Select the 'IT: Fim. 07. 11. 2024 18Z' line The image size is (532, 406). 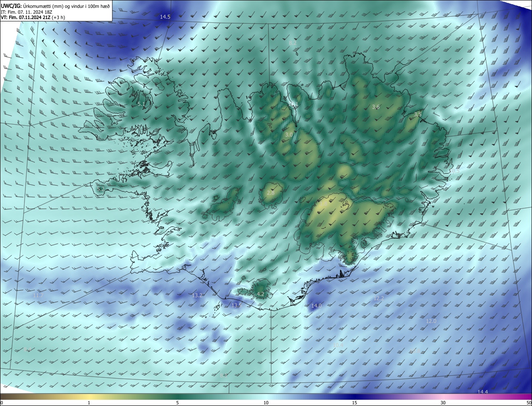(27, 12)
